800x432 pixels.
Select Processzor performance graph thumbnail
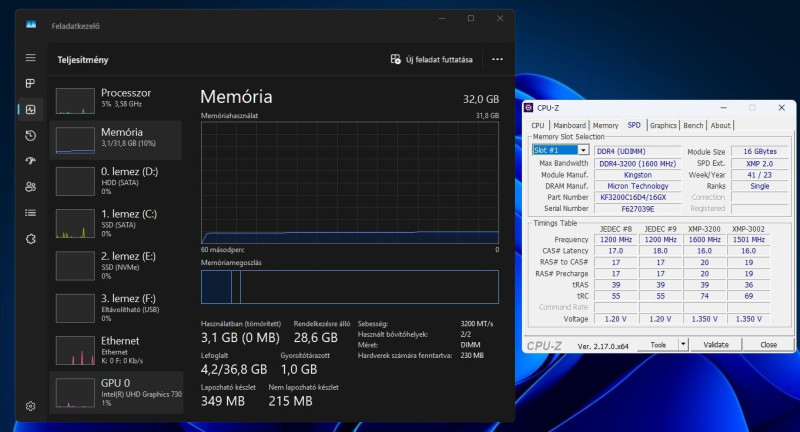point(75,100)
